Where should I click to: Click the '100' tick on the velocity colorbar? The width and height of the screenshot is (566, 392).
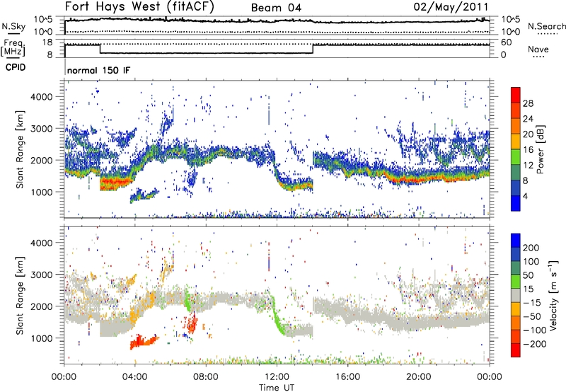coord(531,262)
